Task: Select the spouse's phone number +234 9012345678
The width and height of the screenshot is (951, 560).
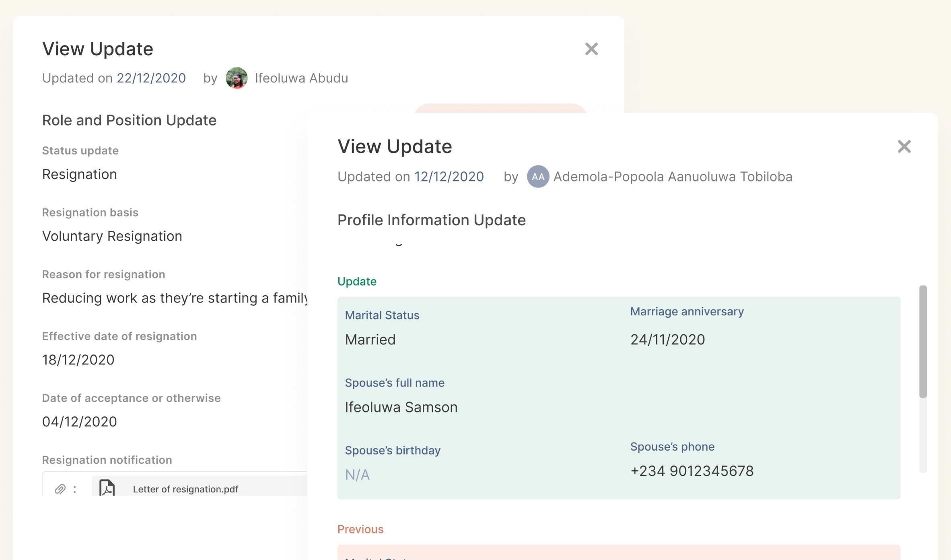Action: coord(692,471)
